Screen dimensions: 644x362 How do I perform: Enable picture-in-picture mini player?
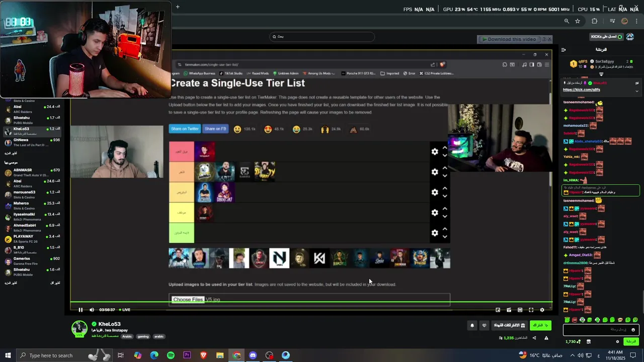tap(498, 310)
